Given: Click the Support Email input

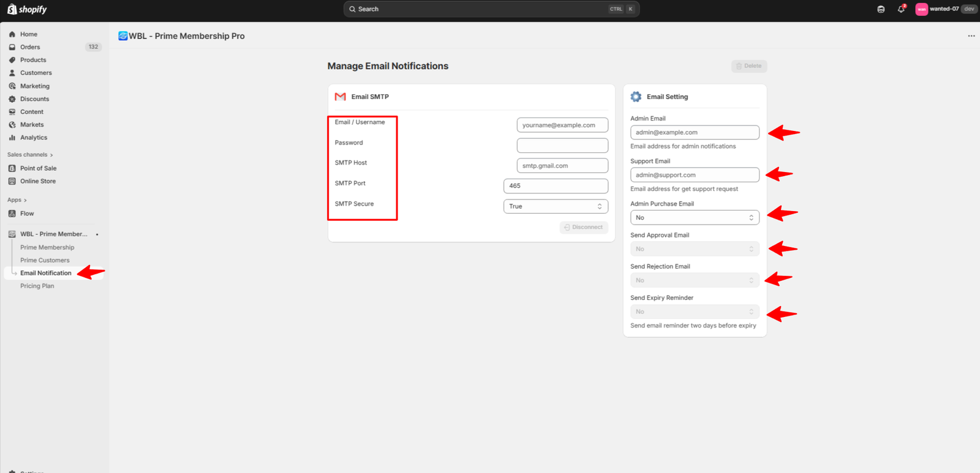Looking at the screenshot, I should pyautogui.click(x=695, y=175).
